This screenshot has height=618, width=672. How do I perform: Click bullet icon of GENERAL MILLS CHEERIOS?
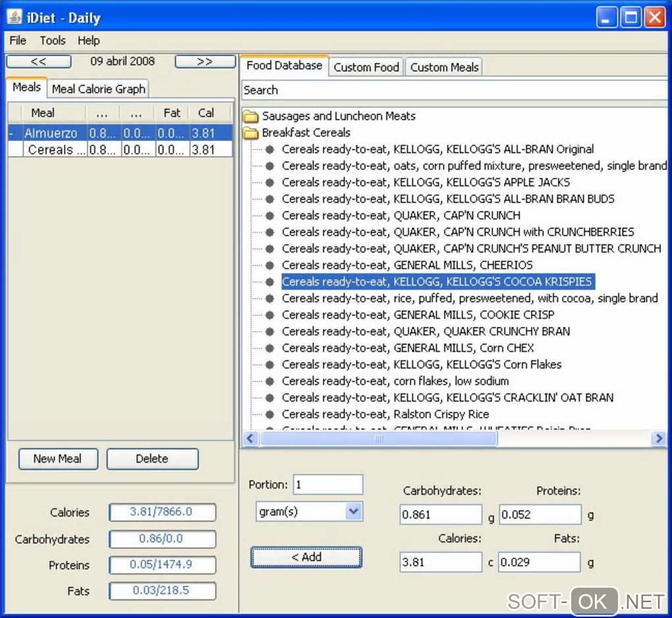[x=269, y=266]
